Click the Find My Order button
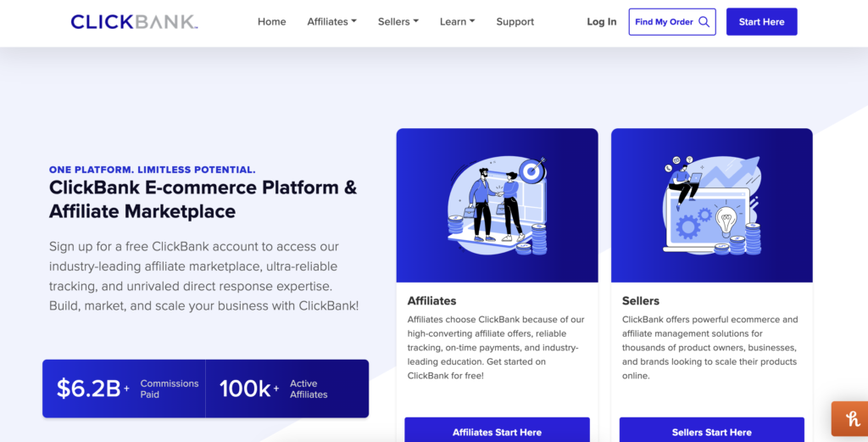 pyautogui.click(x=672, y=21)
